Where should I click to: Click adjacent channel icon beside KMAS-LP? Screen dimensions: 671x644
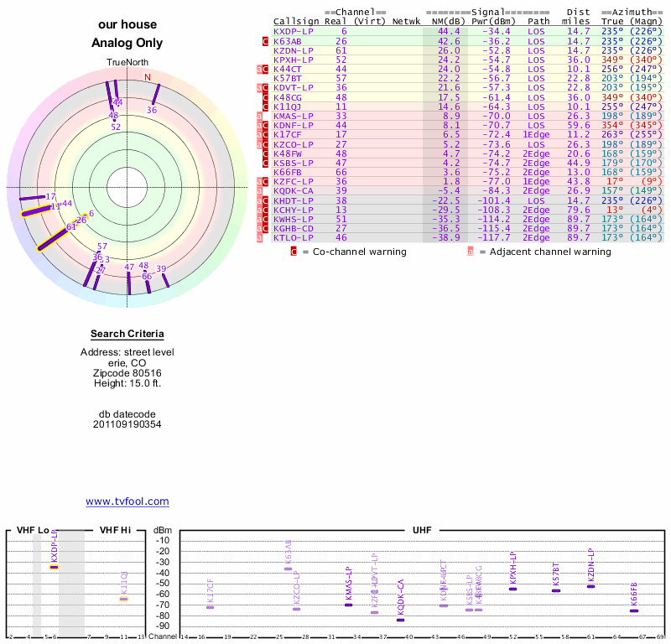[259, 117]
